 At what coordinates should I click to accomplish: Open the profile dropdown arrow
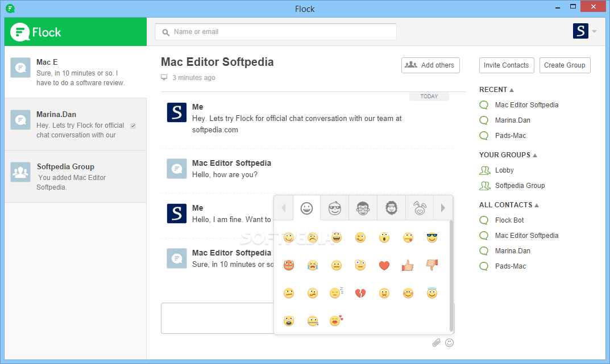[595, 31]
